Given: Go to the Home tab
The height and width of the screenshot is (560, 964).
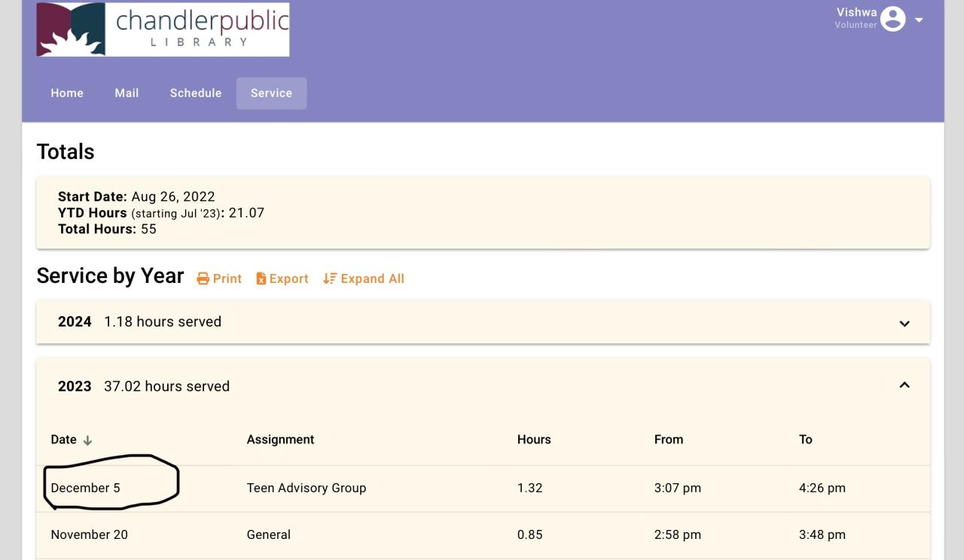Looking at the screenshot, I should pos(67,93).
